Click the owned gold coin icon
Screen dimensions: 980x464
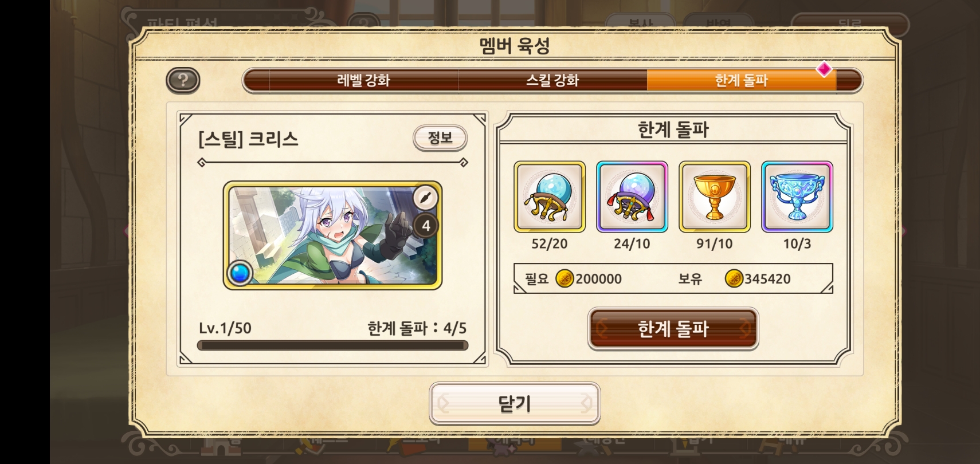click(734, 279)
